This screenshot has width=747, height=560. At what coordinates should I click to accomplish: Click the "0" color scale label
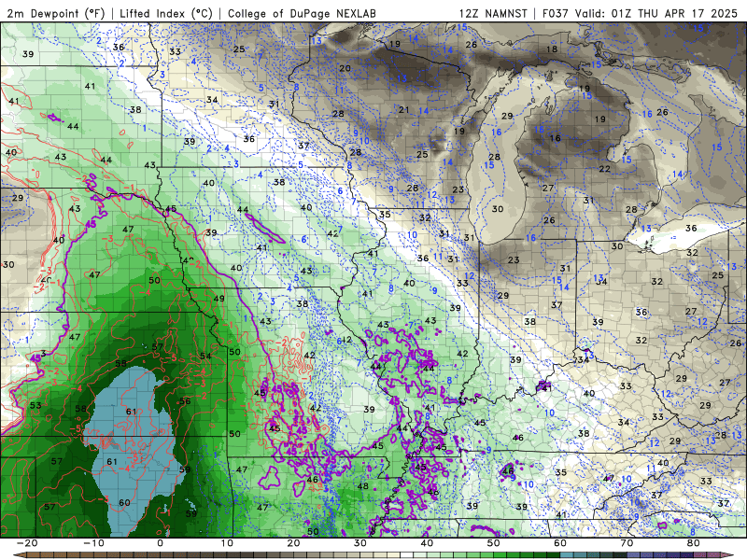point(160,543)
